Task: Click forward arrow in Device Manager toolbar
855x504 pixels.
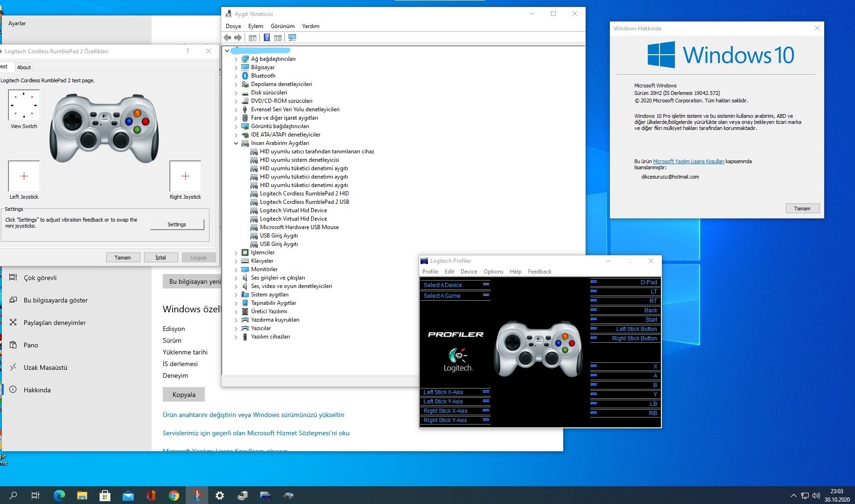Action: point(238,38)
